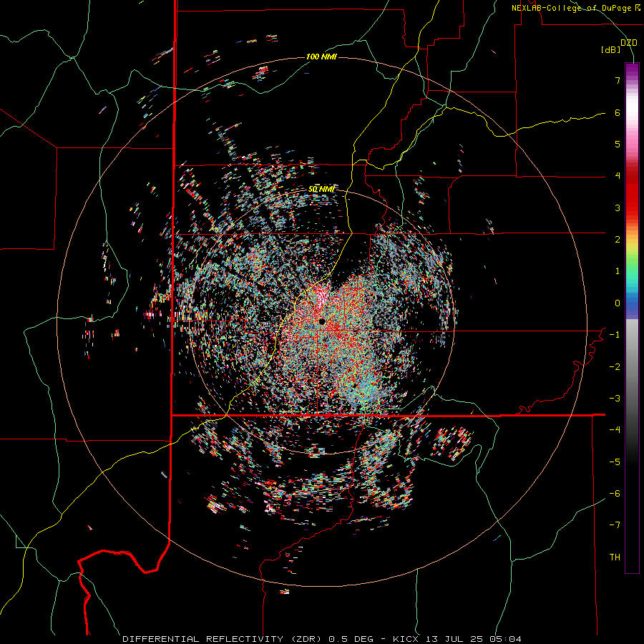The width and height of the screenshot is (644, 644).
Task: Click the 7 value on color scale
Action: pyautogui.click(x=618, y=80)
